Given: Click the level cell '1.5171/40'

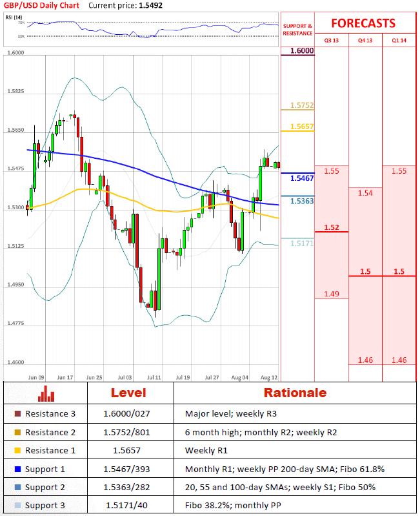Looking at the screenshot, I should (x=127, y=506).
